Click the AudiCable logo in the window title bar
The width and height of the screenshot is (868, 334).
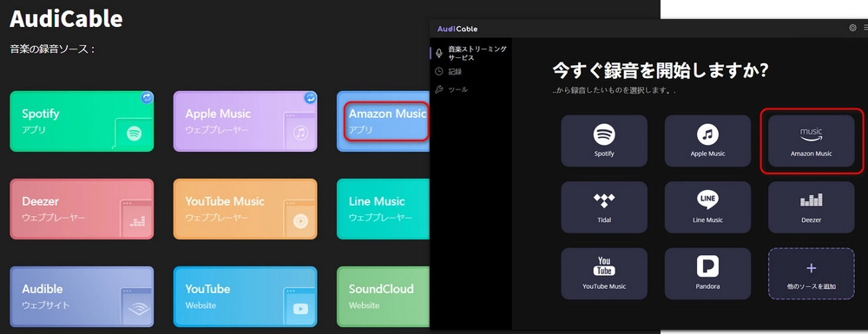[457, 29]
